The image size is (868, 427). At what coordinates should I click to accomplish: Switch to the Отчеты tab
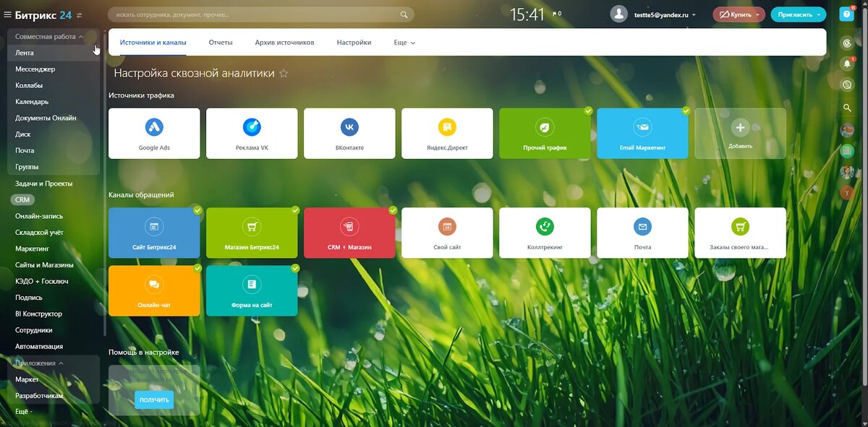(x=221, y=43)
